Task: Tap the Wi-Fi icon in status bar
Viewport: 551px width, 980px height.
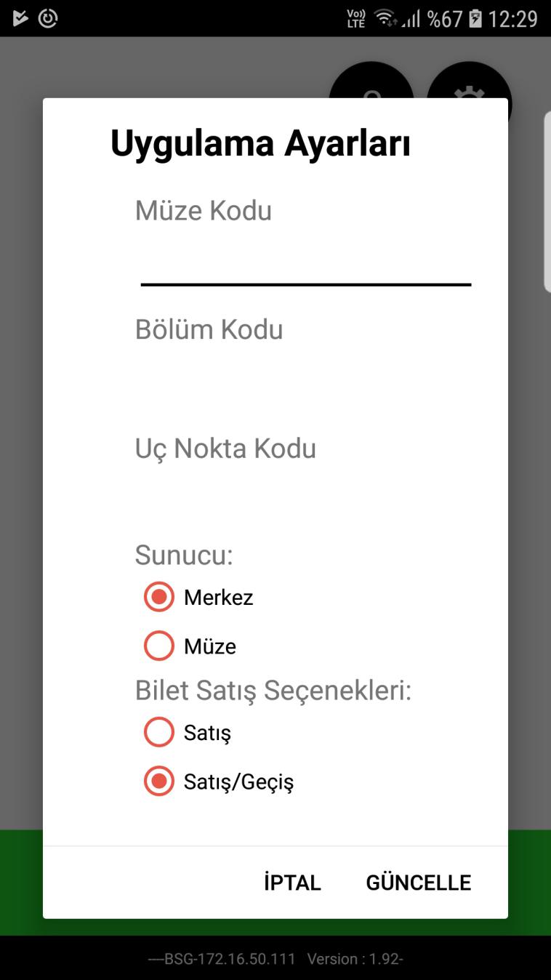Action: coord(385,18)
